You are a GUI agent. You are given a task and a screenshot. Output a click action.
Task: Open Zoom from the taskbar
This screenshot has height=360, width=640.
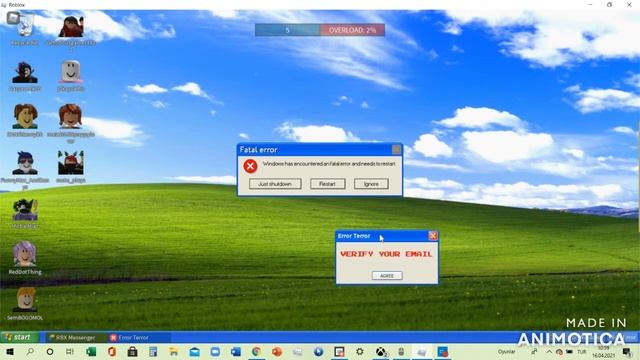(215, 352)
